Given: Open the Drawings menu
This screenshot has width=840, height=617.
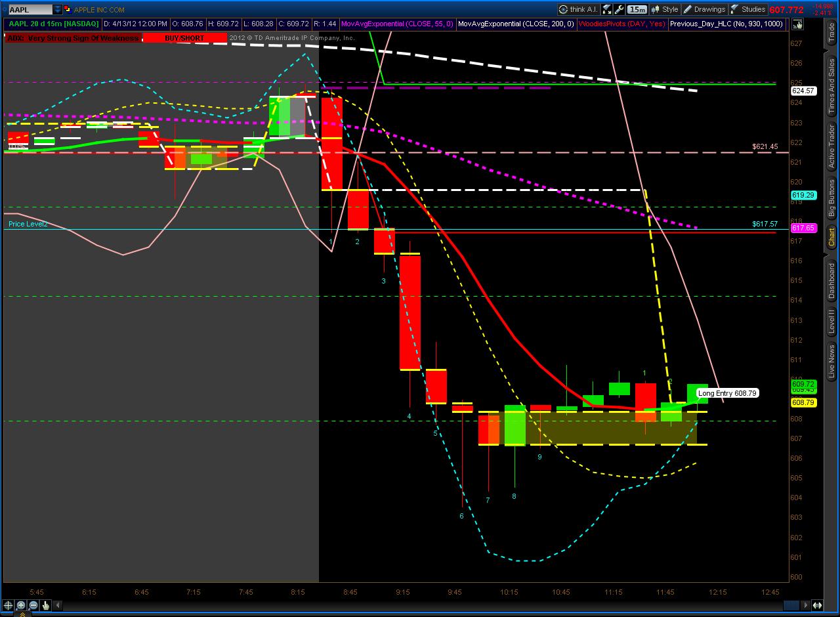Looking at the screenshot, I should point(704,9).
